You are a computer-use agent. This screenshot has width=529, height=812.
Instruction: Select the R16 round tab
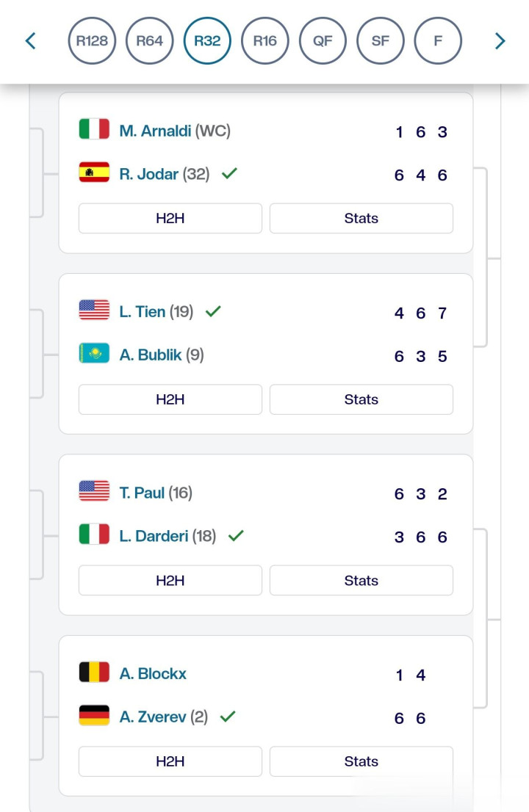tap(264, 41)
